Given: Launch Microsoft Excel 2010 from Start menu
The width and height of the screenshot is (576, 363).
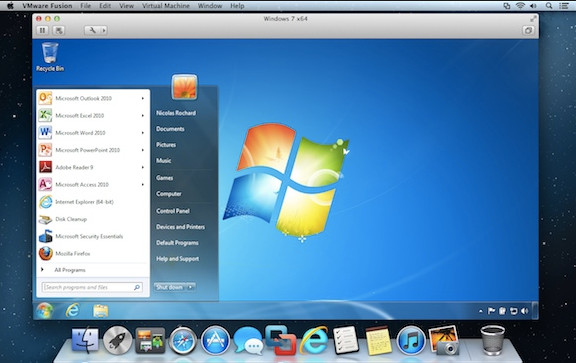Looking at the screenshot, I should pyautogui.click(x=80, y=116).
